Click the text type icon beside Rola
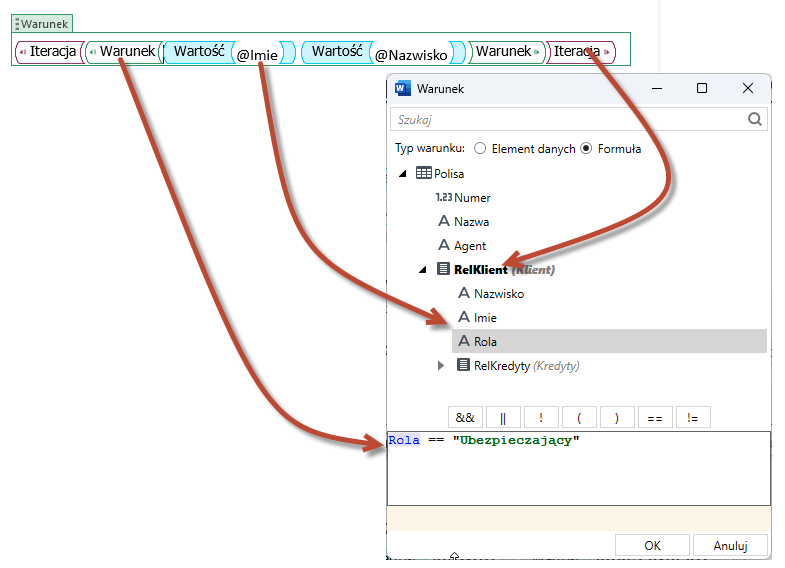 click(464, 341)
